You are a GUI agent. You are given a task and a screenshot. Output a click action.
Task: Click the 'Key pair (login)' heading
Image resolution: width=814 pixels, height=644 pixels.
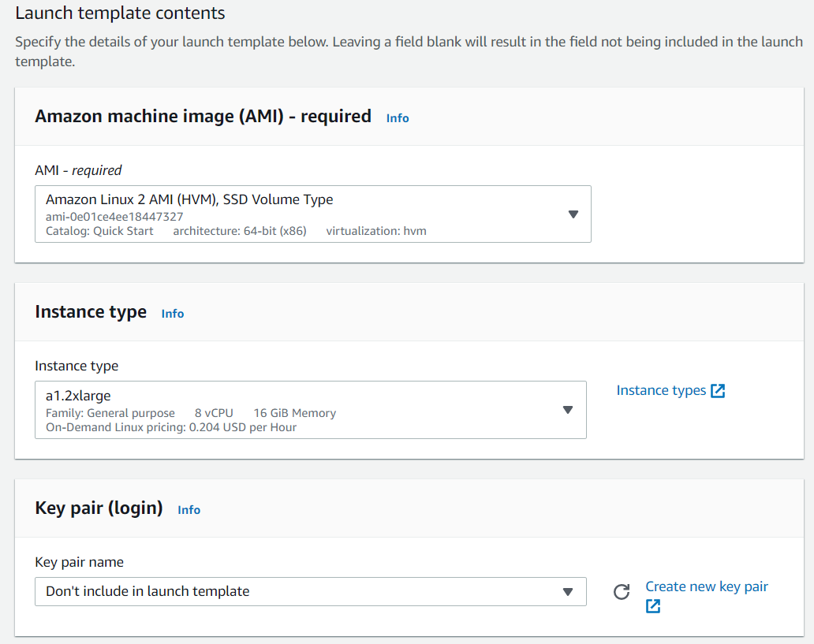tap(99, 508)
